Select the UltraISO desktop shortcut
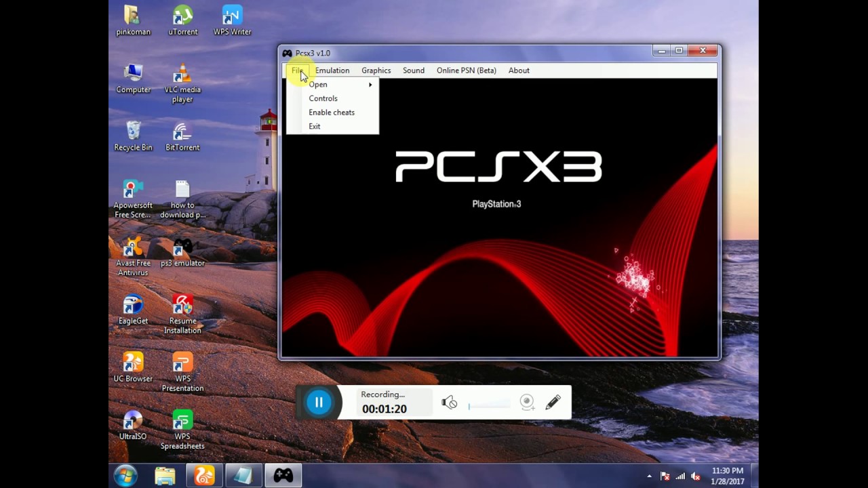Screen dimensions: 868x488 [x=133, y=425]
